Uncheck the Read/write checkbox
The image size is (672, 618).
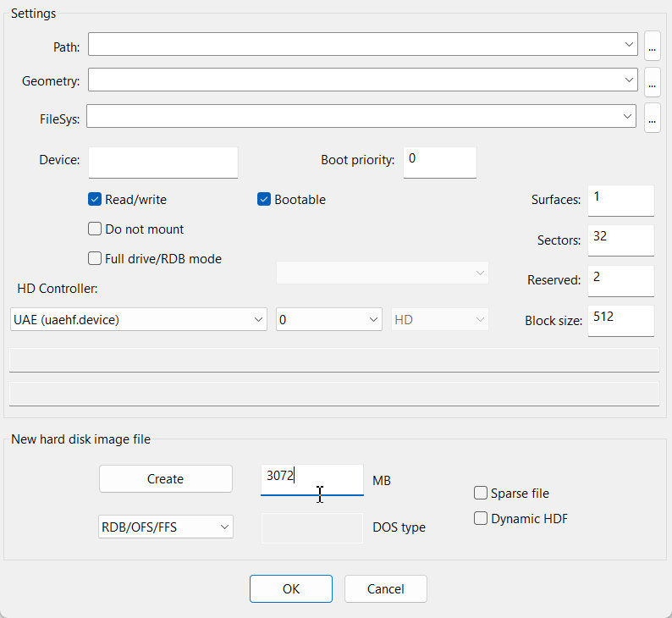click(x=94, y=199)
